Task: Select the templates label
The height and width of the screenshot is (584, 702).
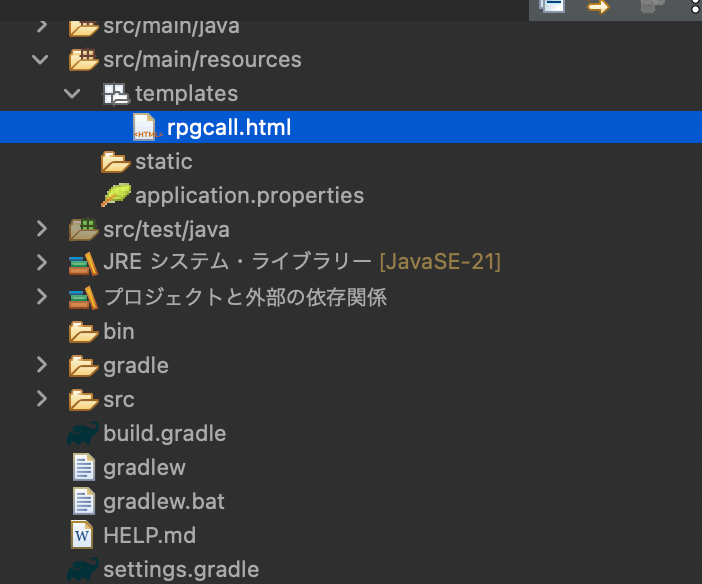Action: 187,94
